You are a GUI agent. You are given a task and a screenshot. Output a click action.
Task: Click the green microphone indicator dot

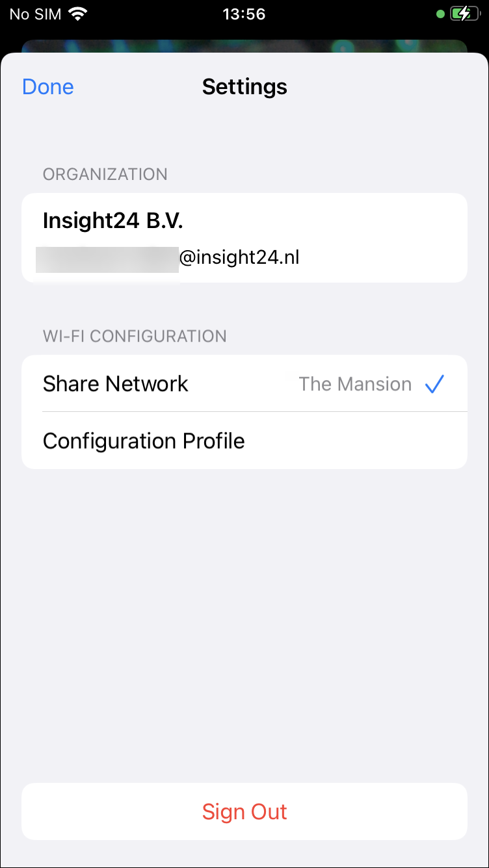click(440, 14)
